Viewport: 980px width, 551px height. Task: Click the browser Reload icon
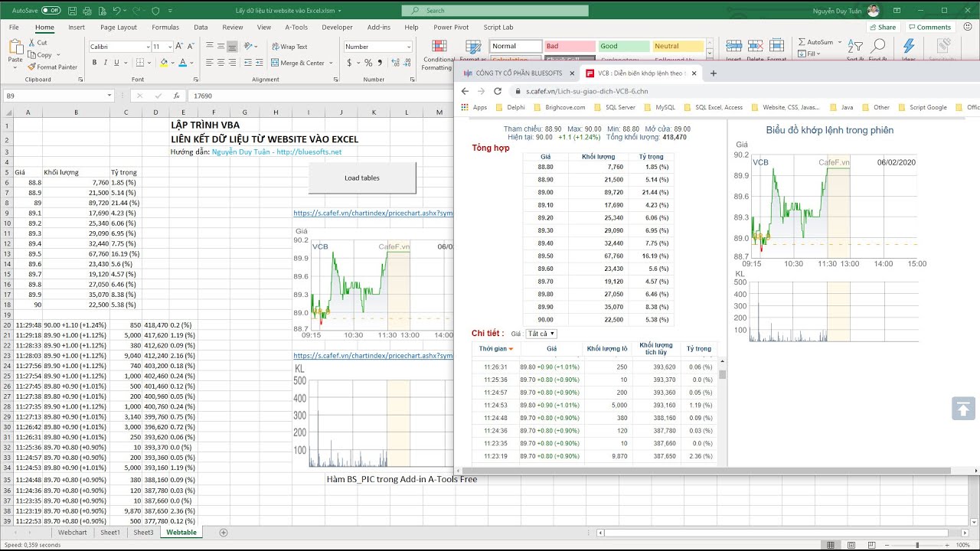(x=498, y=91)
